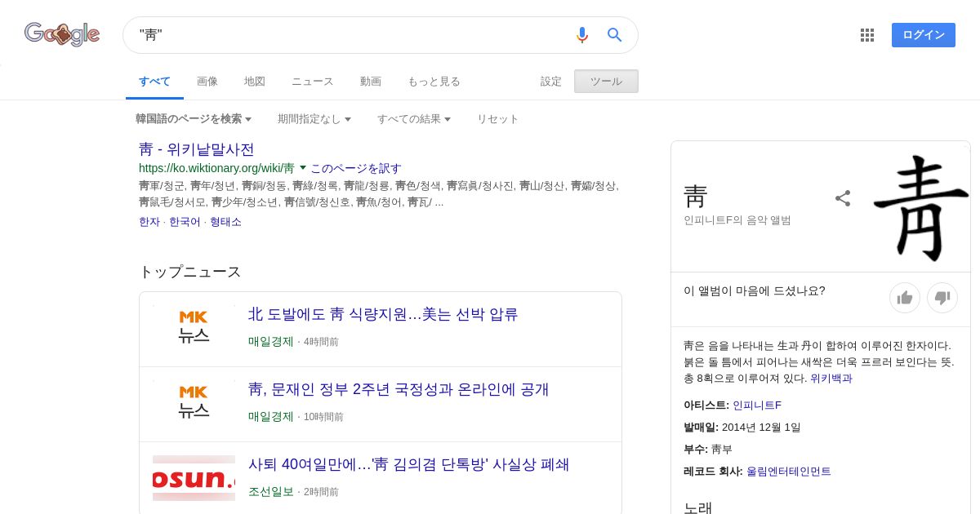
Task: Open the 형태소 sitelink
Action: point(225,222)
